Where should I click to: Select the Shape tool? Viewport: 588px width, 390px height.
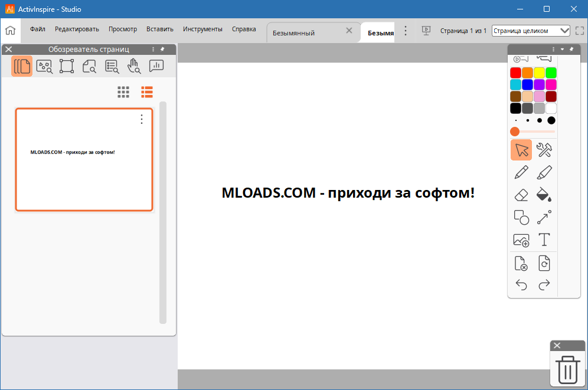pyautogui.click(x=521, y=217)
